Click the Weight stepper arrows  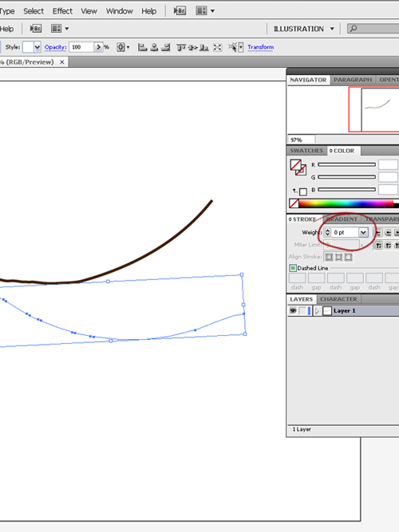pyautogui.click(x=328, y=232)
